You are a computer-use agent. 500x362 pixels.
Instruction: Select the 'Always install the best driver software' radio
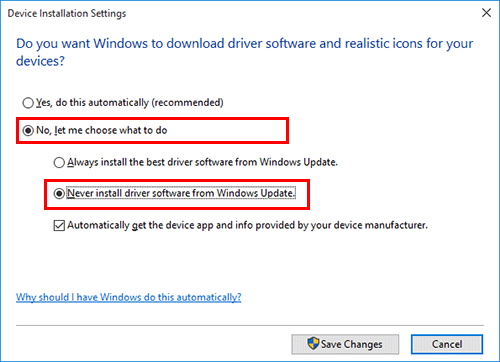[59, 162]
